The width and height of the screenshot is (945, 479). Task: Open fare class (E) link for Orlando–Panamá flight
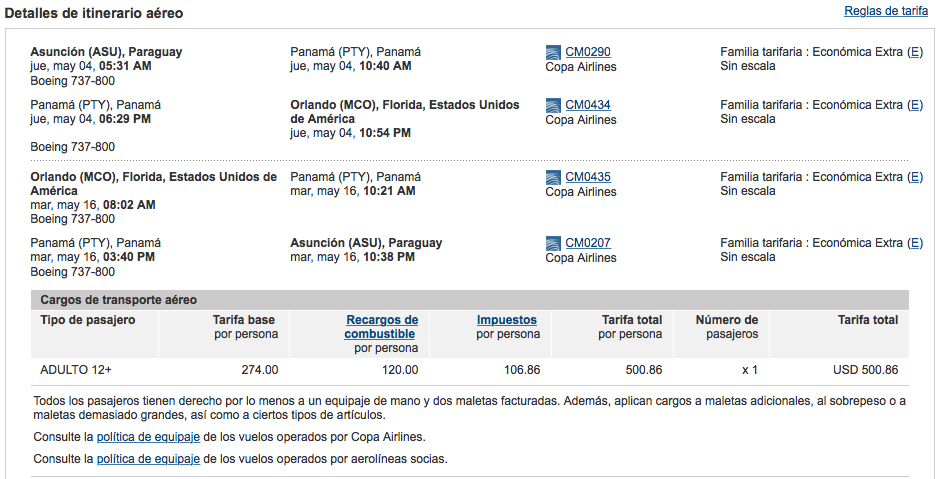(x=915, y=177)
